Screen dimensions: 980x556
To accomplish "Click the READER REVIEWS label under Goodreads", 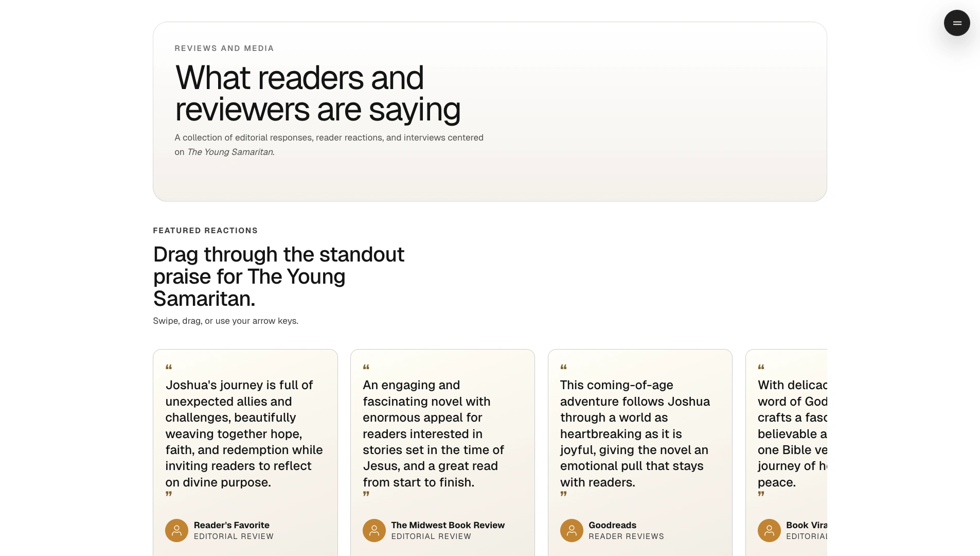I will tap(626, 536).
